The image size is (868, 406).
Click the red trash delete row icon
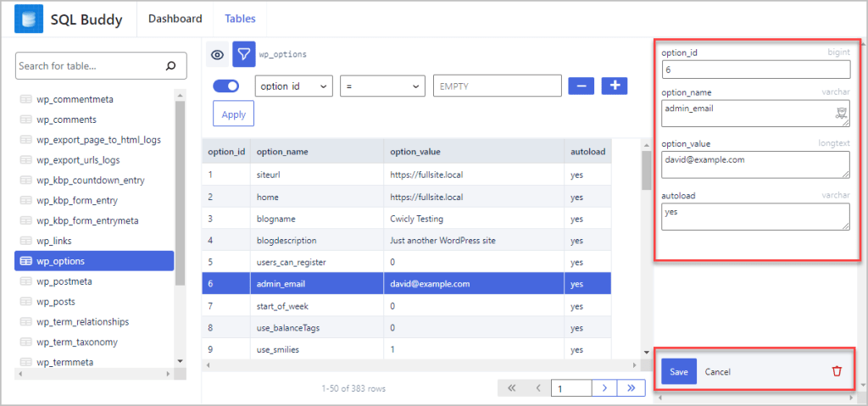[x=837, y=371]
